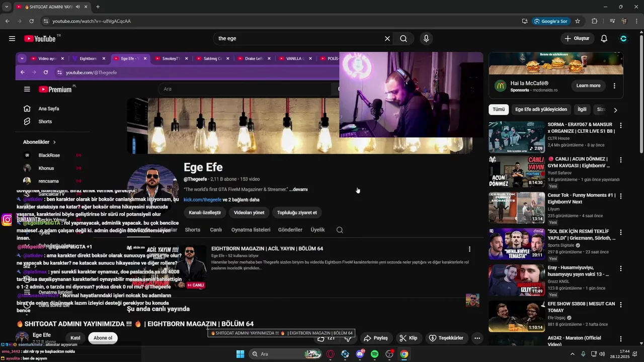Open Spotify from the taskbar
Image resolution: width=644 pixels, height=362 pixels.
(374, 354)
